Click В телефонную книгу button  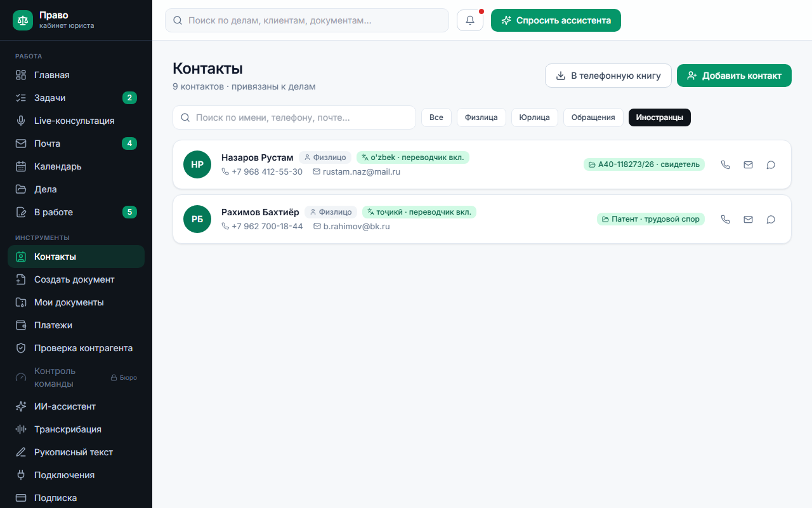608,76
